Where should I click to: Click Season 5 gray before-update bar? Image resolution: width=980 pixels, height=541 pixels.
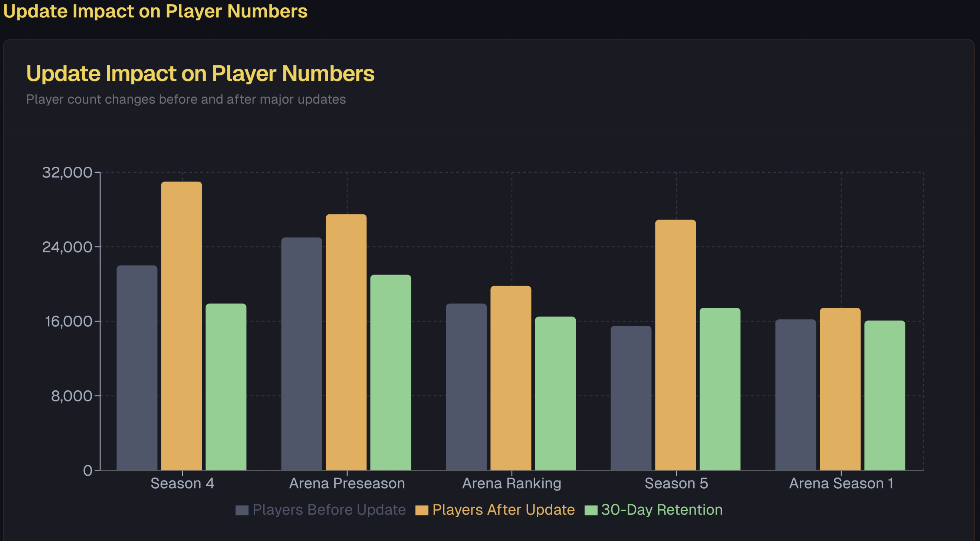[x=631, y=398]
